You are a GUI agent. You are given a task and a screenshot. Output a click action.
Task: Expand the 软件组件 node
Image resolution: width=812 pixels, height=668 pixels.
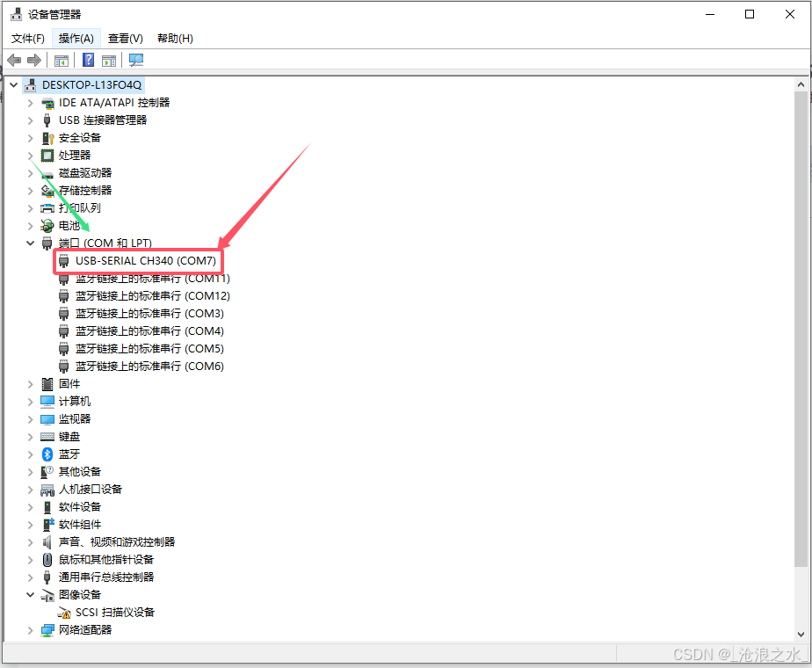[x=31, y=525]
